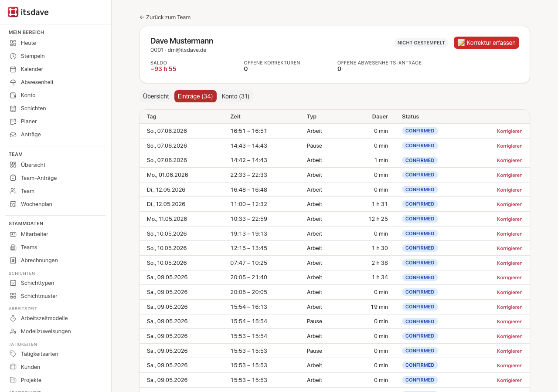
Task: Open Abwesenheit umbrella icon
Action: click(13, 82)
